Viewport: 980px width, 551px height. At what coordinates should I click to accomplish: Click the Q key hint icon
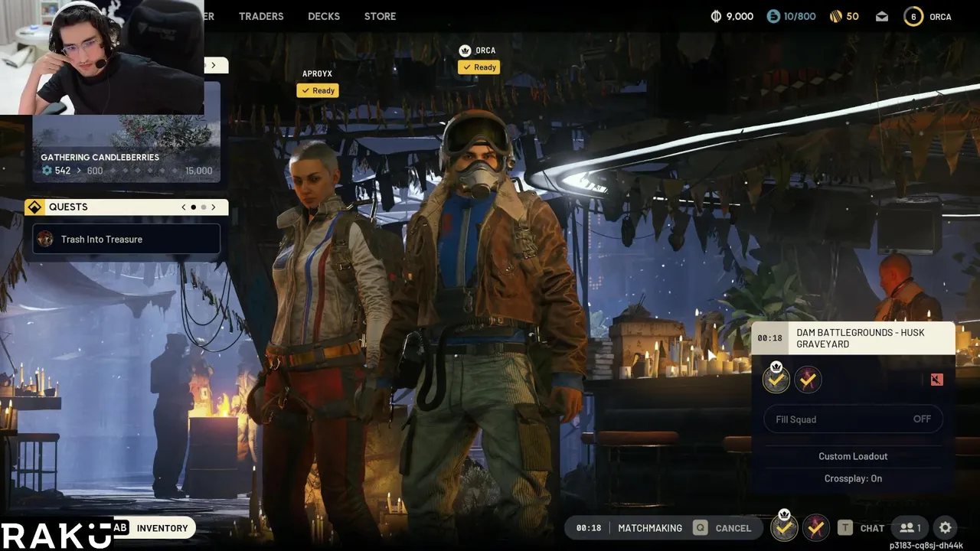pyautogui.click(x=700, y=528)
